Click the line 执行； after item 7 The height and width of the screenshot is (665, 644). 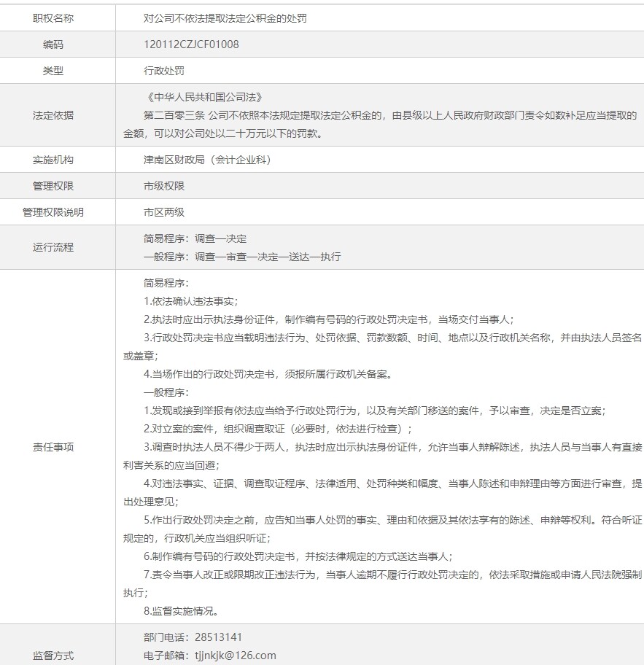point(136,594)
